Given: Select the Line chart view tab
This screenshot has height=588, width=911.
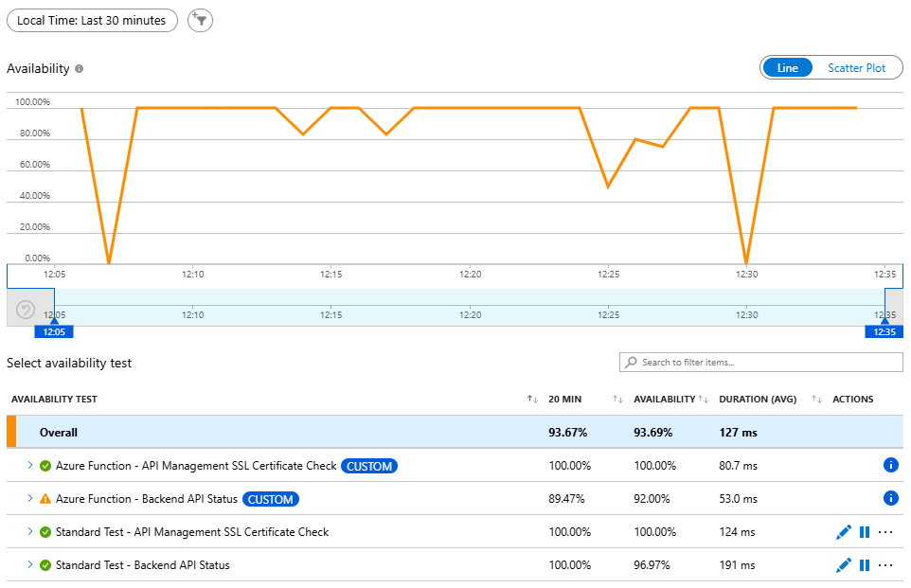Looking at the screenshot, I should pyautogui.click(x=788, y=67).
